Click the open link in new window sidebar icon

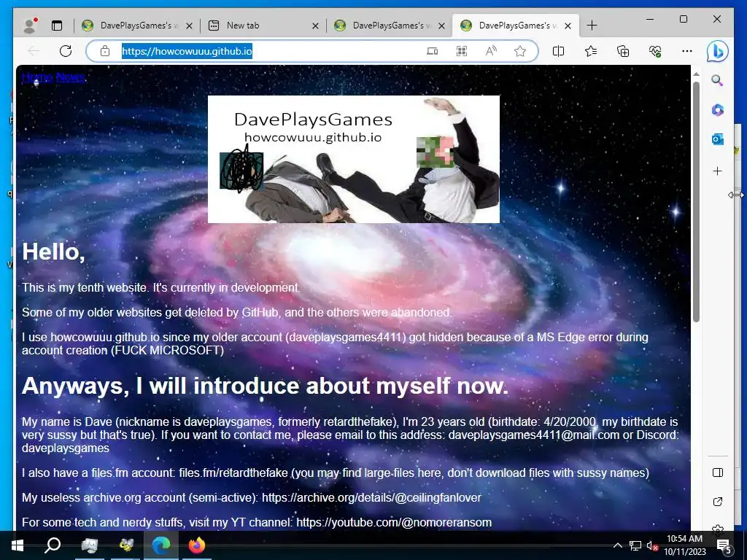pos(718,502)
